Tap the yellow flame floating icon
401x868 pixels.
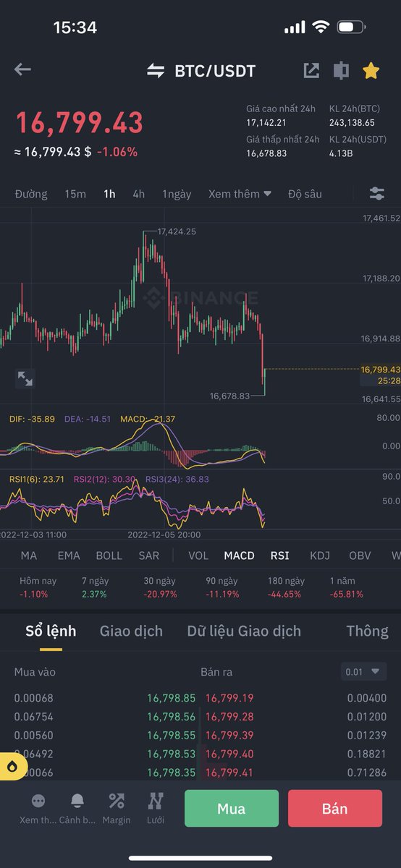pos(12,767)
